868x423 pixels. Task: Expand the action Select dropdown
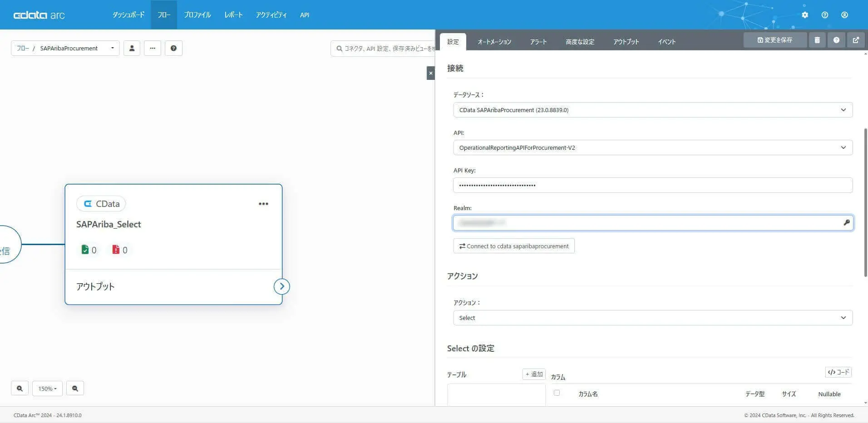click(653, 318)
